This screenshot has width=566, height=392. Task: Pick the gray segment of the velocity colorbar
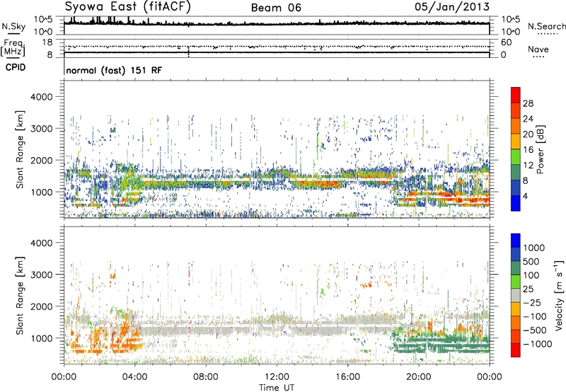[516, 295]
